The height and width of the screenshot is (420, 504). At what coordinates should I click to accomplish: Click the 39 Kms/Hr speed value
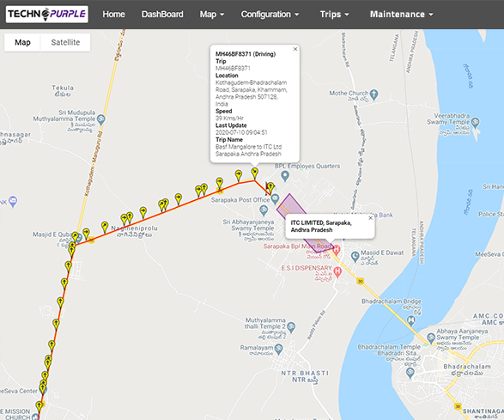click(x=229, y=119)
